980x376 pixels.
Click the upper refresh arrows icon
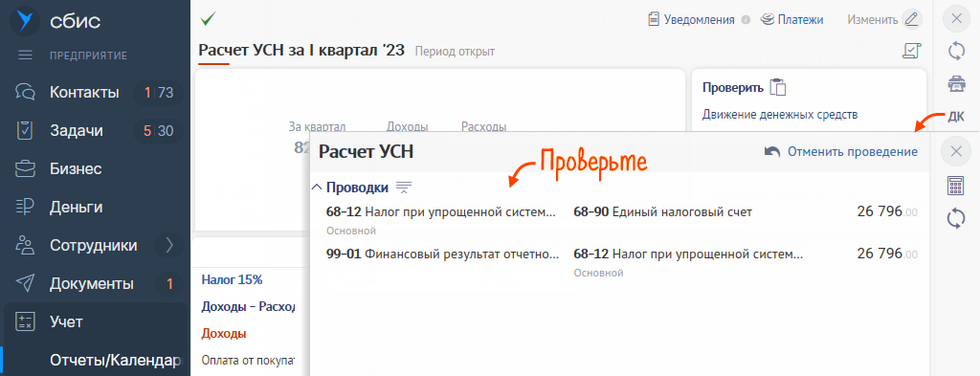tap(956, 51)
